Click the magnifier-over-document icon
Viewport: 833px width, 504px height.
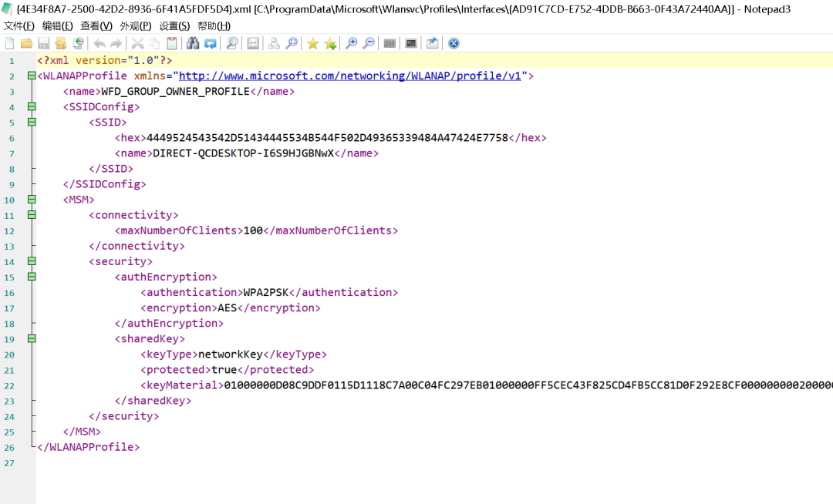tap(231, 43)
